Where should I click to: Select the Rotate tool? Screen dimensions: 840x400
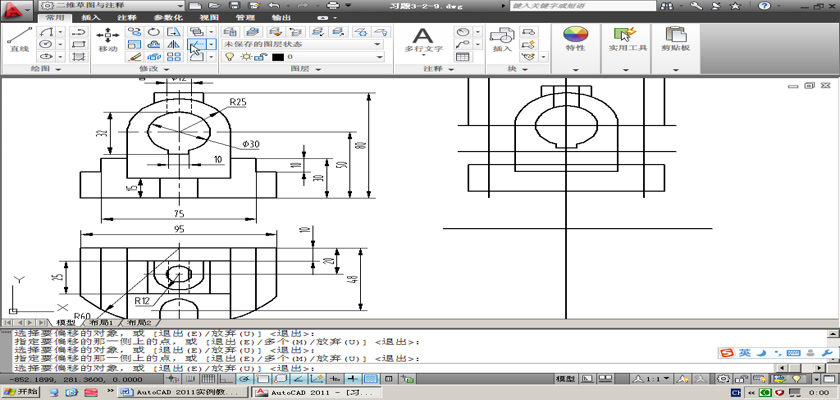154,32
